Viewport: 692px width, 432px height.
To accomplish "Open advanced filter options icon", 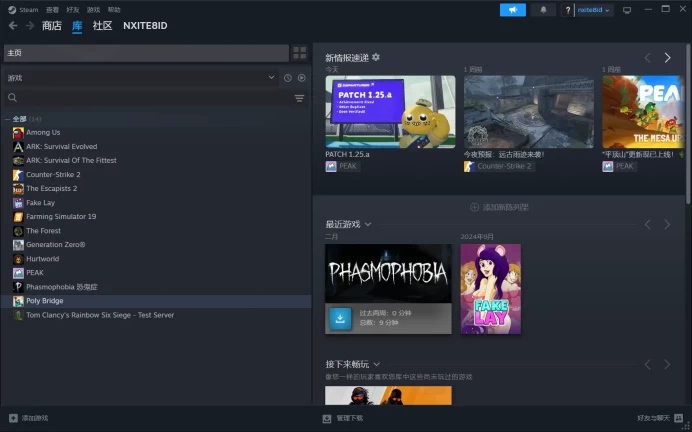I will coord(299,98).
